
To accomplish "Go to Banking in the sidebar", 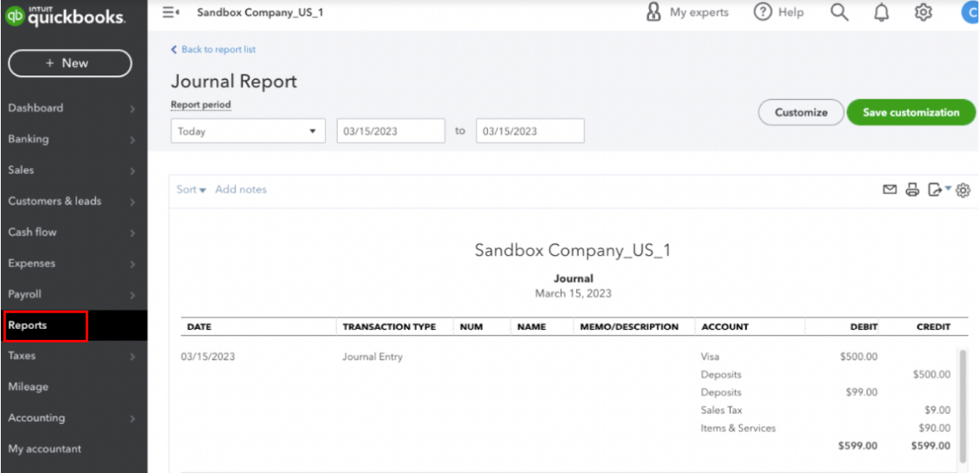I will (x=29, y=139).
